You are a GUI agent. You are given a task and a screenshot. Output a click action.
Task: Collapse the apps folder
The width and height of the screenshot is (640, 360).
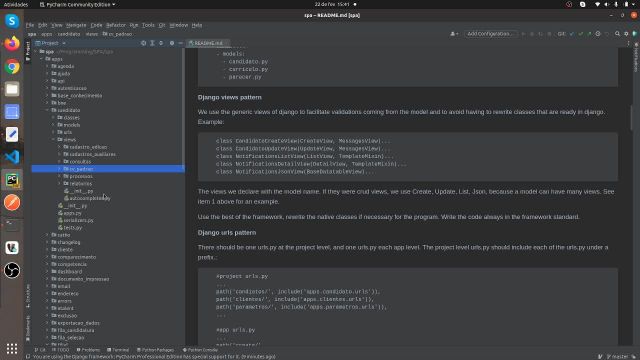click(x=41, y=59)
